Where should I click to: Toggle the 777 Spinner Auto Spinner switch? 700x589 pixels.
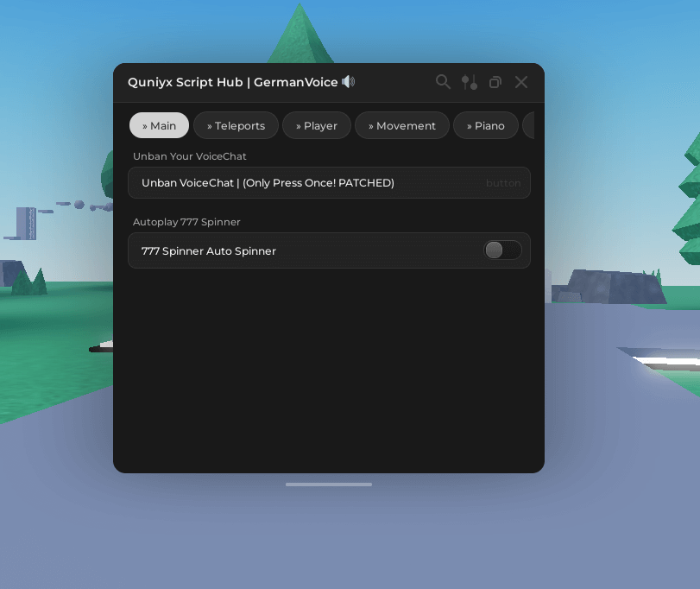[x=502, y=250]
